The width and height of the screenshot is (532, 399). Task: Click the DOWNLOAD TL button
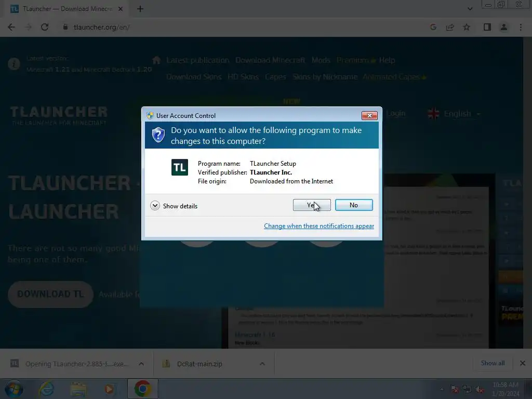click(50, 294)
